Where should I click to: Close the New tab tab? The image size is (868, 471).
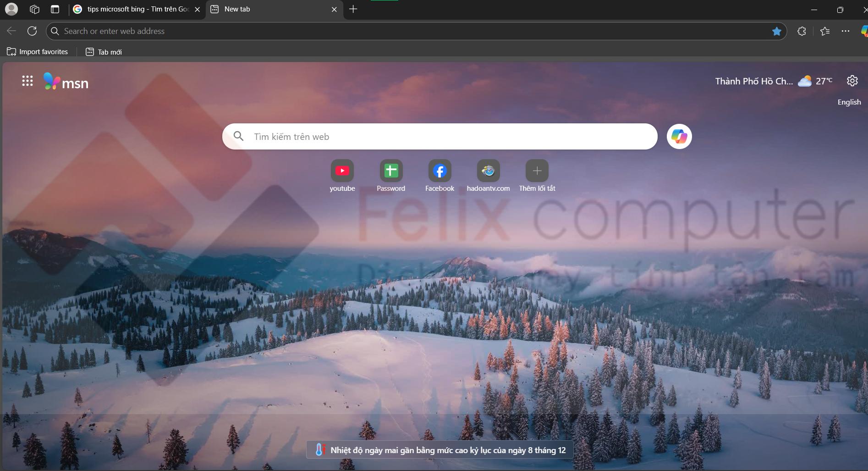point(334,9)
